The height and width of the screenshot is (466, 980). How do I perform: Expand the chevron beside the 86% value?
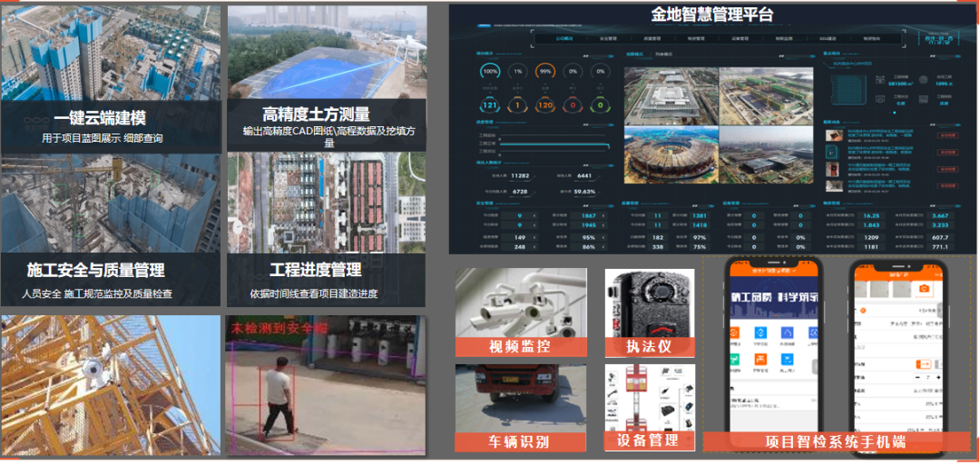[x=604, y=247]
